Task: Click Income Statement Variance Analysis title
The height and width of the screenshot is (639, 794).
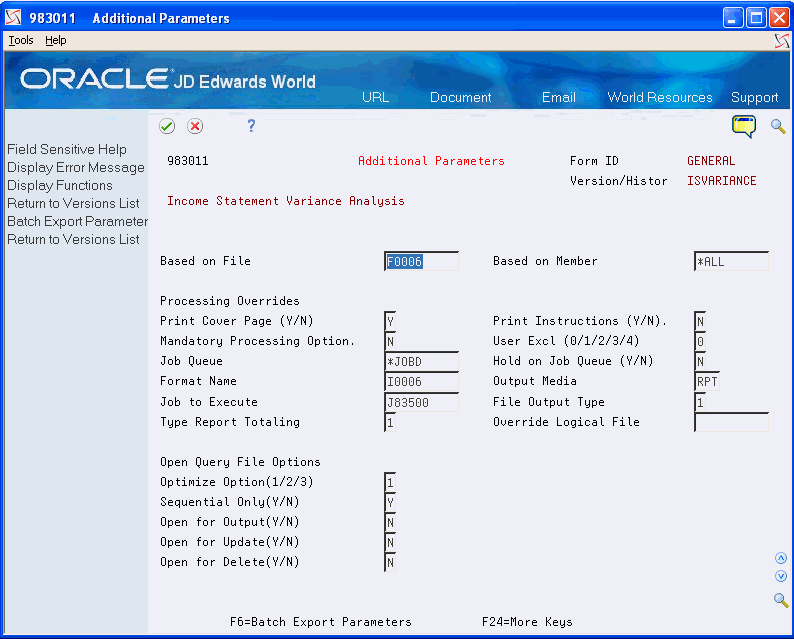Action: (x=286, y=201)
